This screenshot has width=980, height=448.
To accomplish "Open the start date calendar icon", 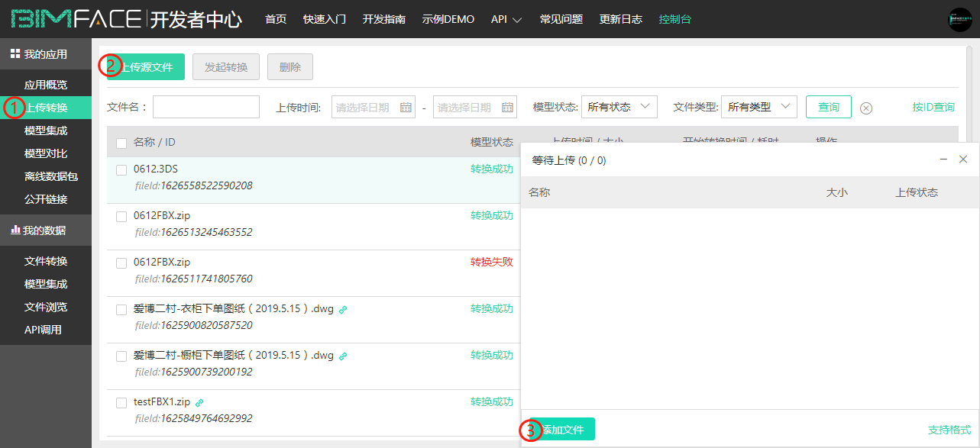I will pos(406,108).
